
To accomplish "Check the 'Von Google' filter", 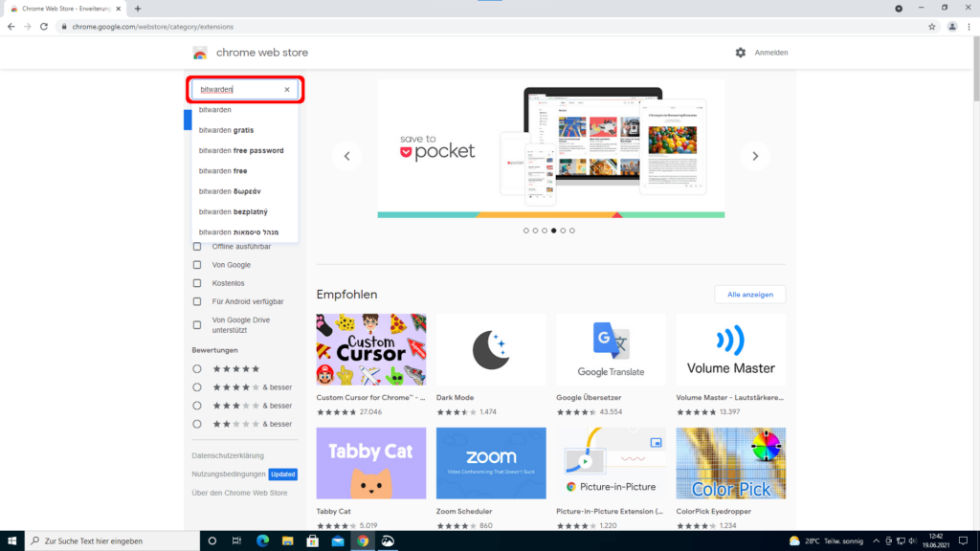I will pyautogui.click(x=197, y=265).
